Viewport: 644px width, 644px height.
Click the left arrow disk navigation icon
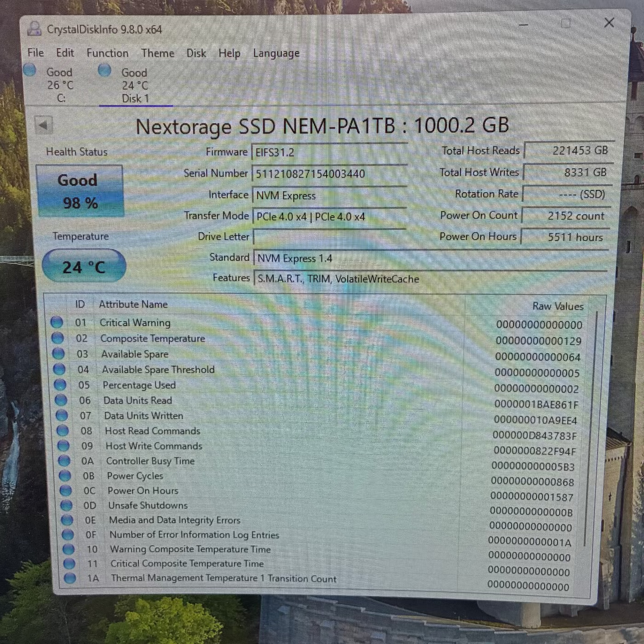click(44, 125)
